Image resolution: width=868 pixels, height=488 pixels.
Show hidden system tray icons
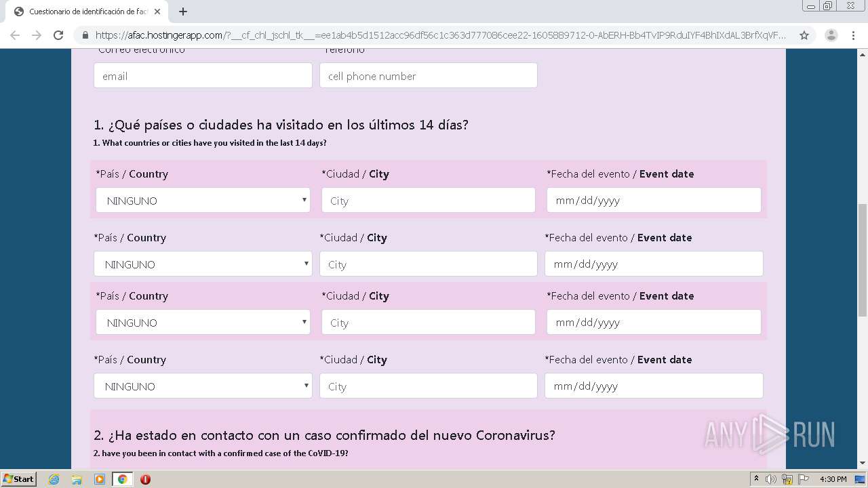tap(756, 479)
